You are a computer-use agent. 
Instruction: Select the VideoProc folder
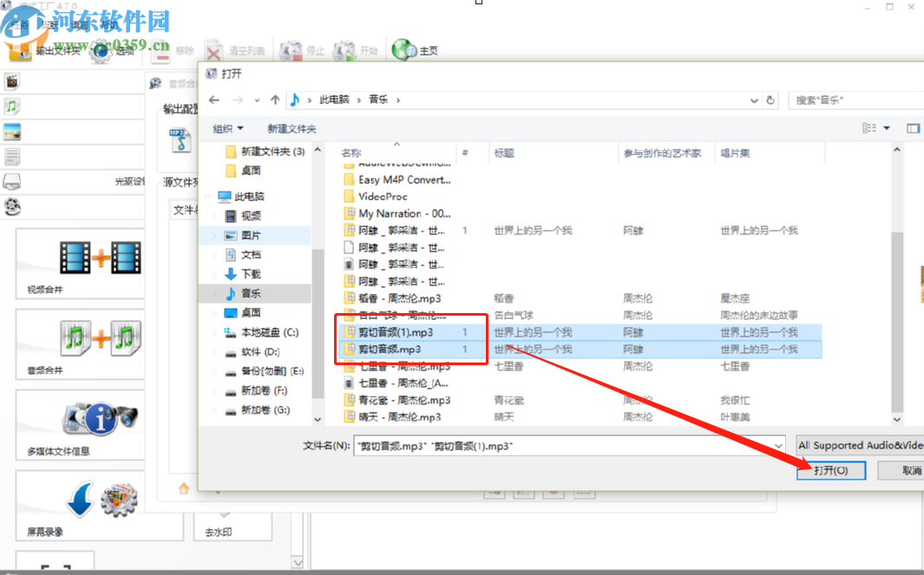coord(383,196)
